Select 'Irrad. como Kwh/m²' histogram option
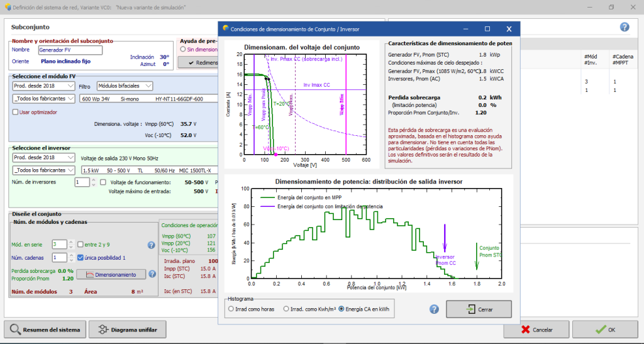 pyautogui.click(x=287, y=309)
